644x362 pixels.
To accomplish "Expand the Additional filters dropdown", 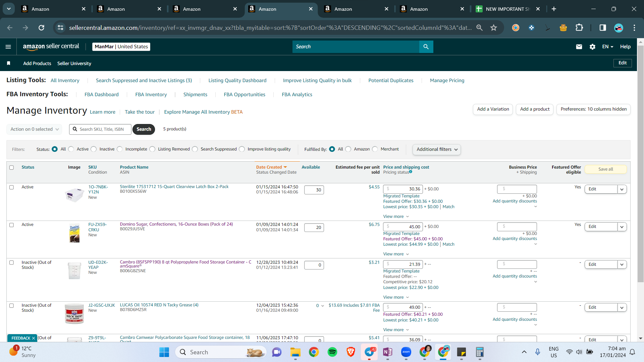I will tap(437, 149).
